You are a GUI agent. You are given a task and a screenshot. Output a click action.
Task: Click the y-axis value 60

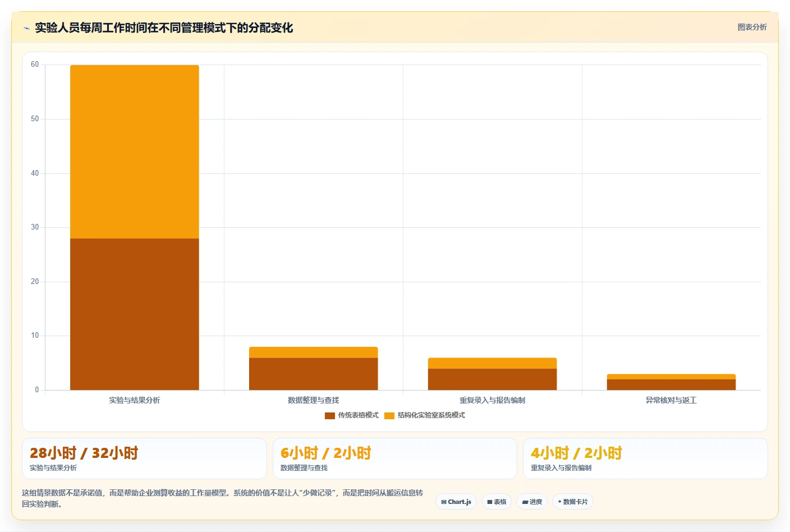(x=35, y=65)
